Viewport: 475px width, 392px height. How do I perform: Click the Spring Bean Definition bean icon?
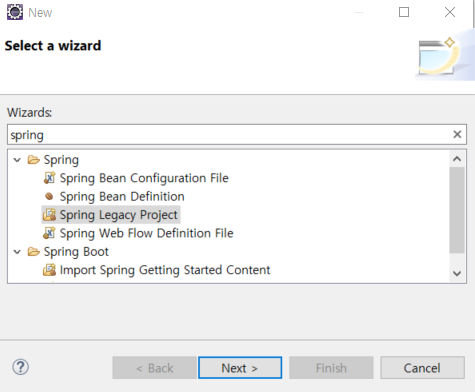pos(49,196)
